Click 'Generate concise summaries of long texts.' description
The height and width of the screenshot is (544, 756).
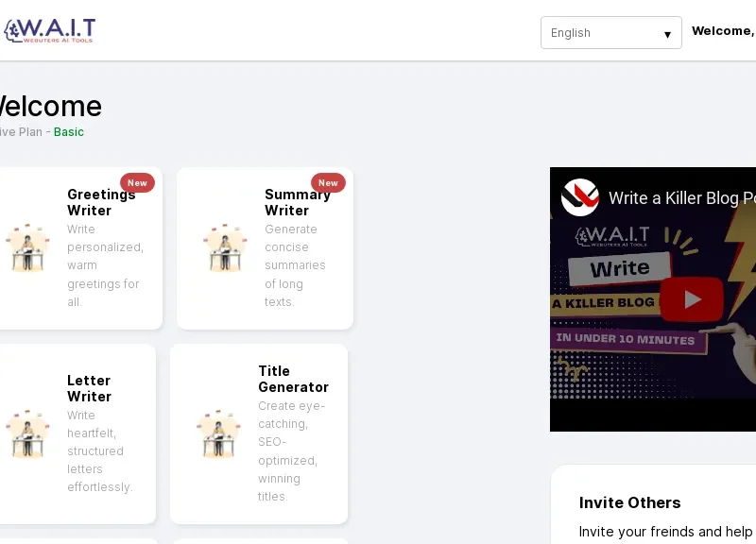coord(295,265)
